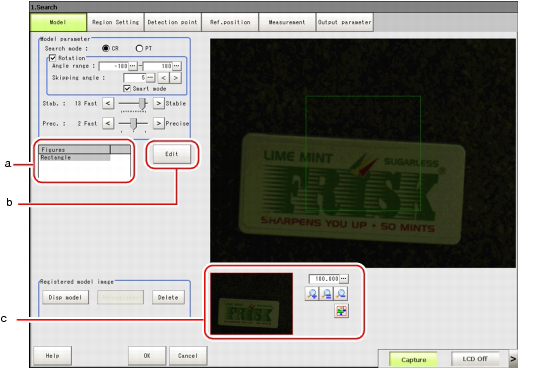The height and width of the screenshot is (369, 545).
Task: Increase stability toward Stable with right arrow
Action: (158, 103)
